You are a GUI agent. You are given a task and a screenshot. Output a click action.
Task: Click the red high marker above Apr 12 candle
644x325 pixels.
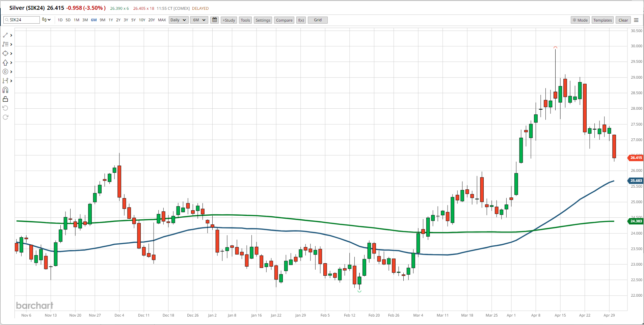pyautogui.click(x=555, y=48)
